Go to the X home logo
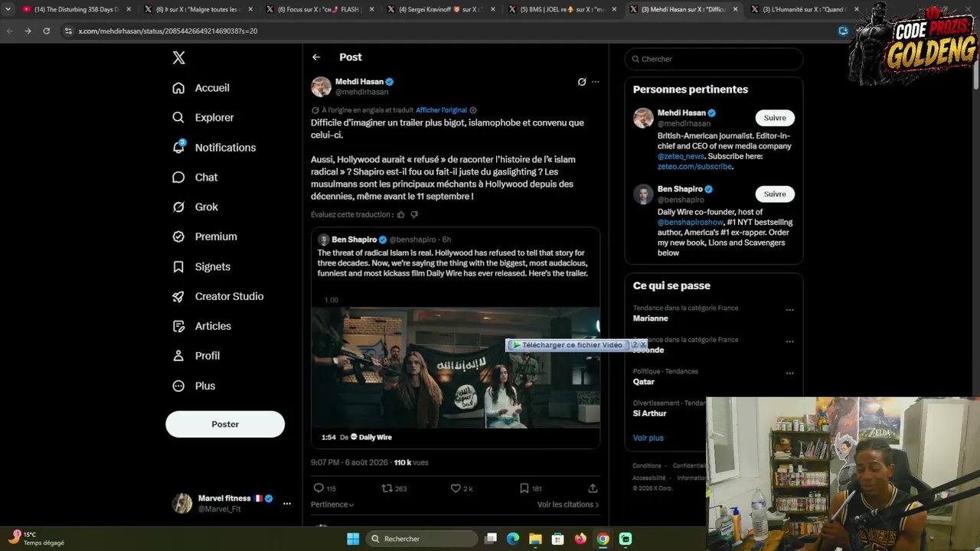980x551 pixels. pos(178,57)
